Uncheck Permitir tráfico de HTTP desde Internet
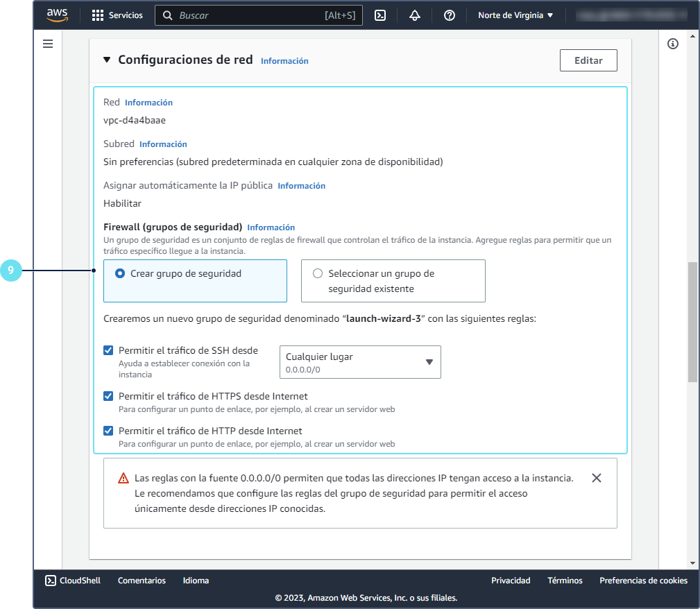700x609 pixels. [108, 431]
